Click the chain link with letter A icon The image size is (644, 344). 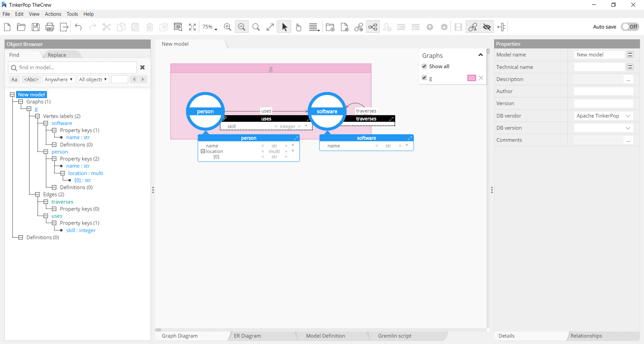point(473,27)
